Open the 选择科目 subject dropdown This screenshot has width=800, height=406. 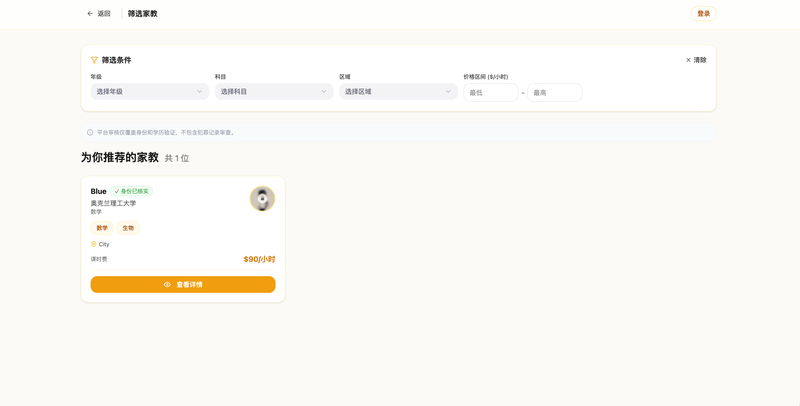(274, 92)
